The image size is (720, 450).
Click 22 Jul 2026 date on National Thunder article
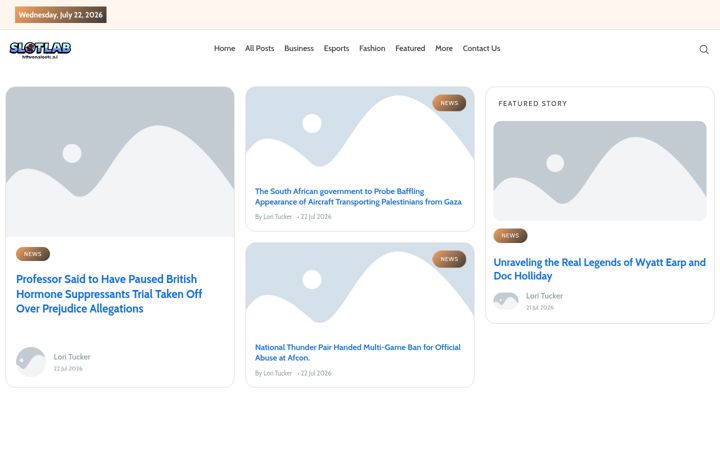click(316, 373)
